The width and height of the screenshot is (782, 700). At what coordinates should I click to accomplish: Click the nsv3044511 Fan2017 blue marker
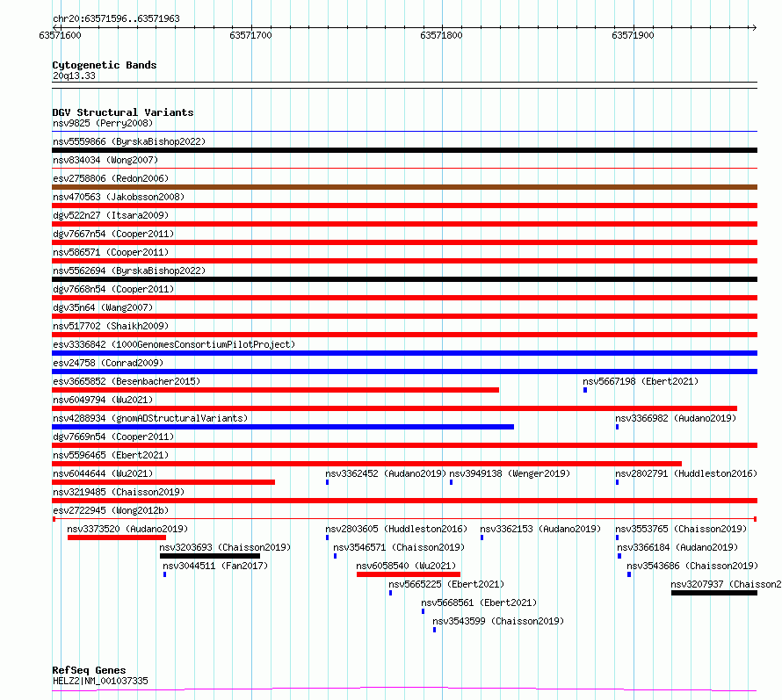point(165,574)
